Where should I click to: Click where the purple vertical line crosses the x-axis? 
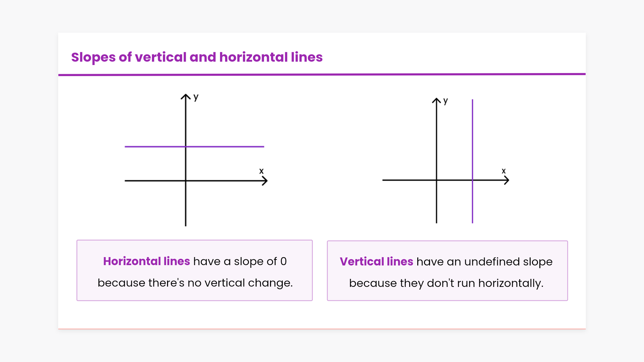click(472, 180)
